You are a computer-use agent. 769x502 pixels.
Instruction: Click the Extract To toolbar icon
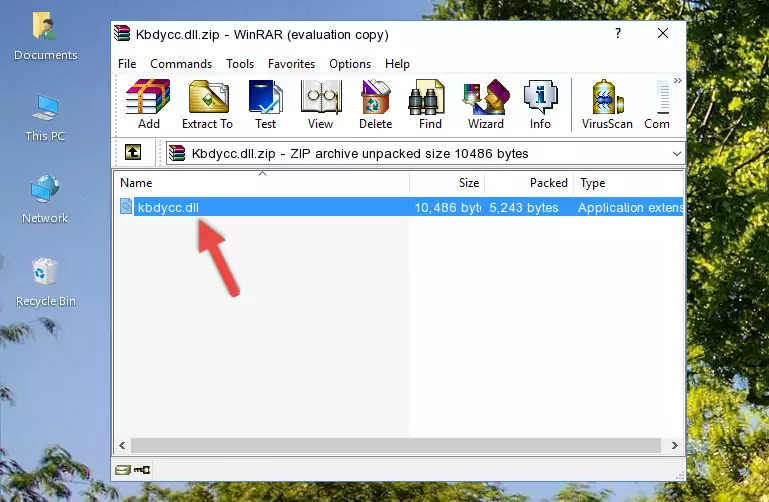[207, 104]
